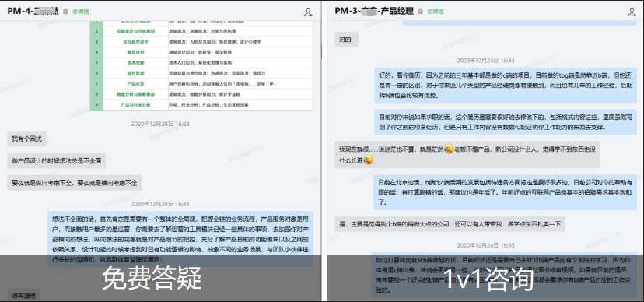The width and height of the screenshot is (644, 302).
Task: Click timestamp '2020年12月24日 16:43'
Action: (485, 61)
